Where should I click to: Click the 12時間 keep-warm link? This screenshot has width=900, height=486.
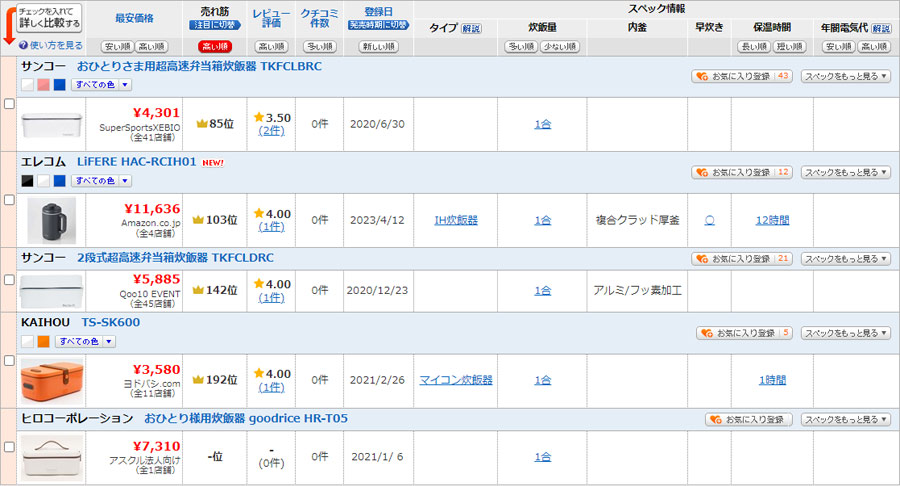click(772, 220)
